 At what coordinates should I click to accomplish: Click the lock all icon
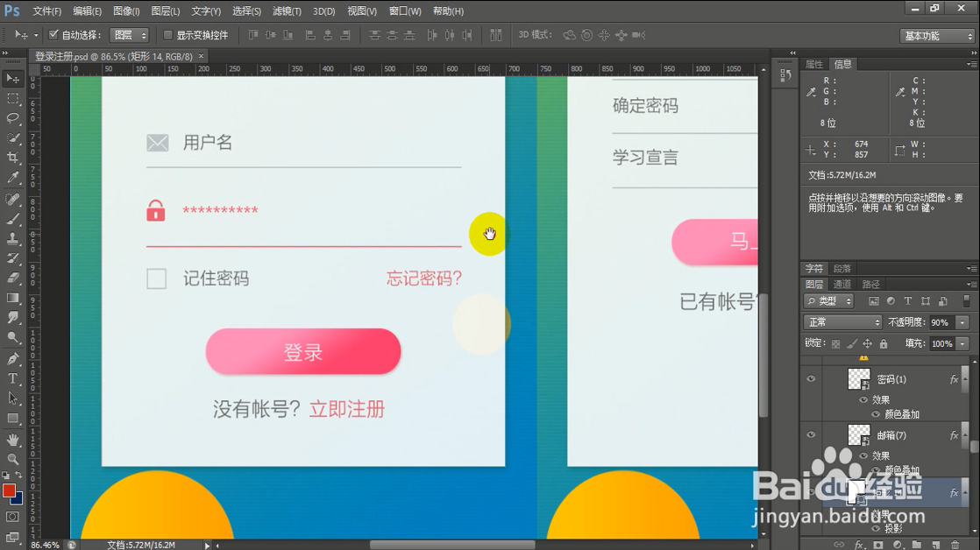(884, 344)
